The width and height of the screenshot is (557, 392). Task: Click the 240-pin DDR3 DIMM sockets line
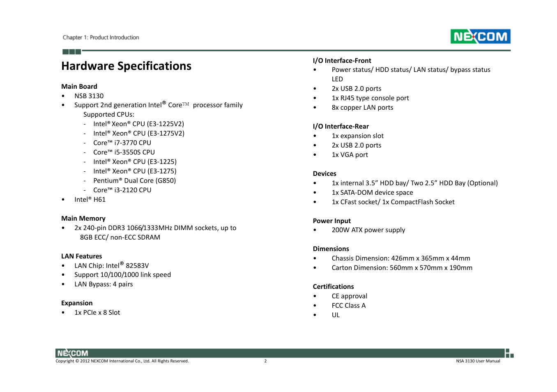(155, 228)
